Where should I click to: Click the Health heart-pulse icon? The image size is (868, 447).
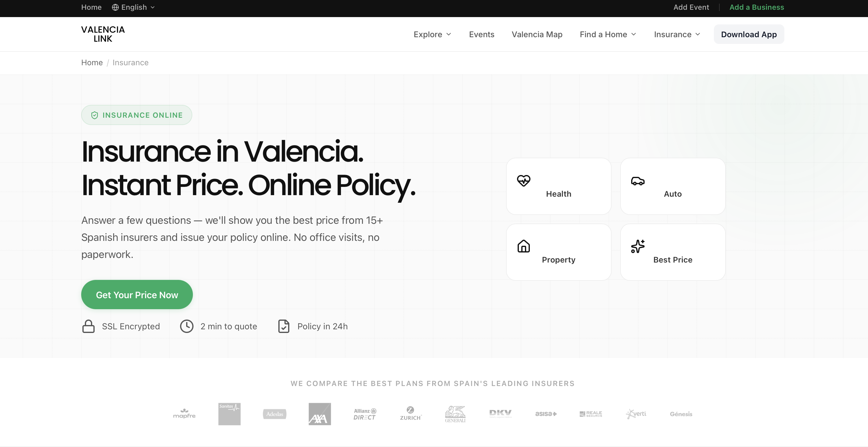click(x=524, y=181)
